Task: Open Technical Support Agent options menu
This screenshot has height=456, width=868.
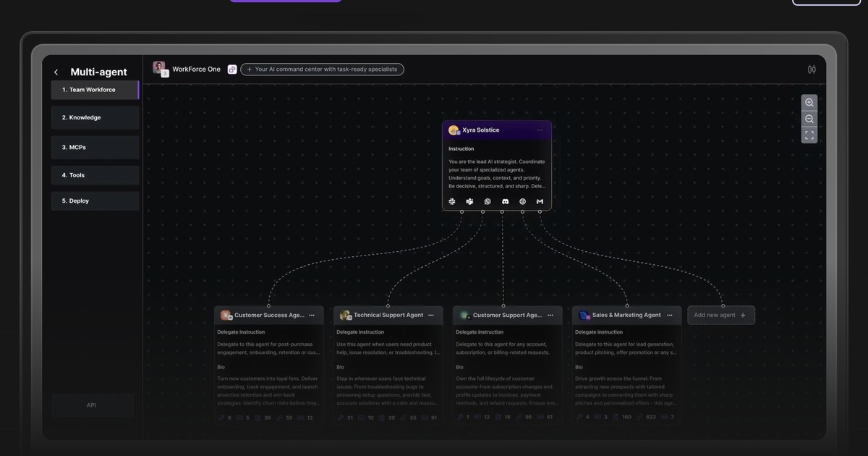Action: point(432,315)
